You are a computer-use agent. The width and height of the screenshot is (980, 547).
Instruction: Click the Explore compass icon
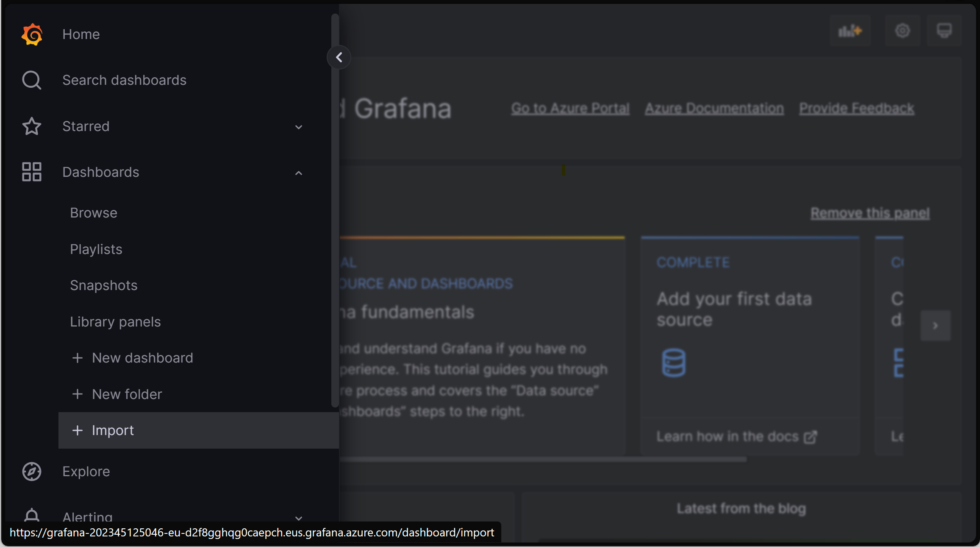[x=31, y=472]
